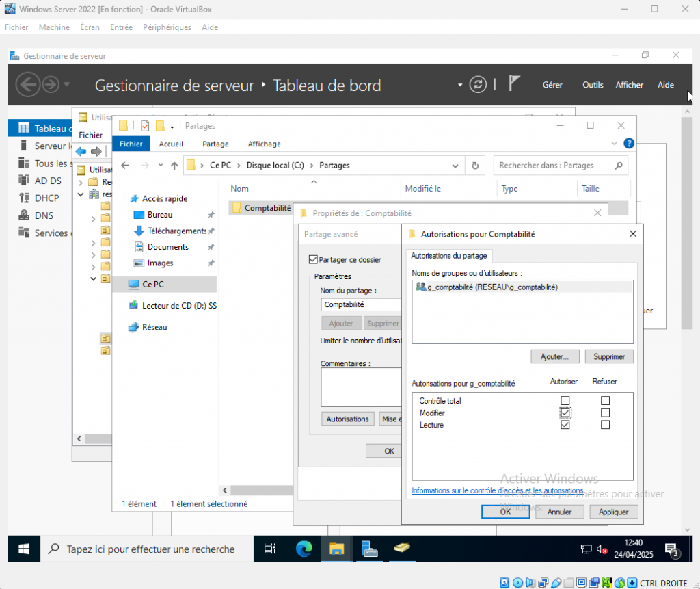Open the notifications flag icon
The image size is (700, 589).
[x=515, y=84]
